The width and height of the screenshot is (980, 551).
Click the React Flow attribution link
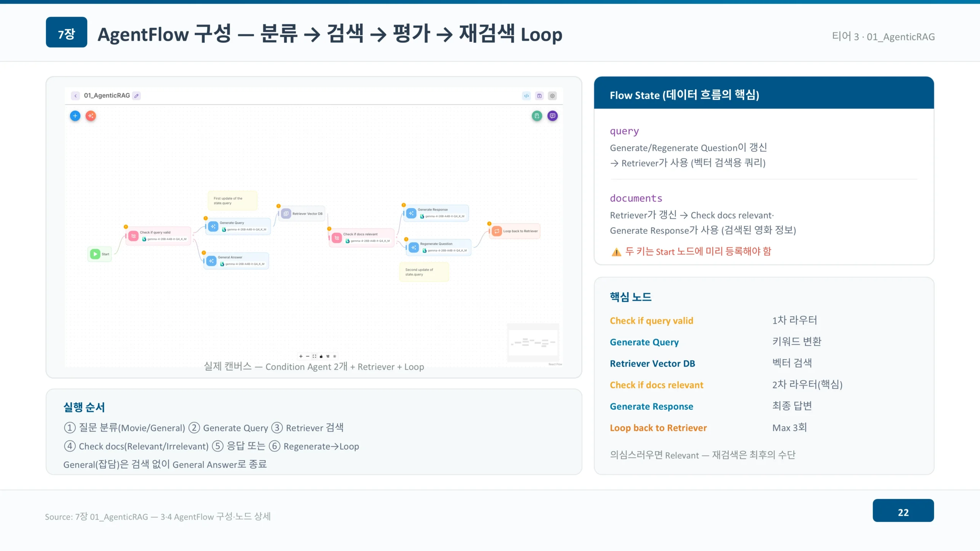coord(555,364)
